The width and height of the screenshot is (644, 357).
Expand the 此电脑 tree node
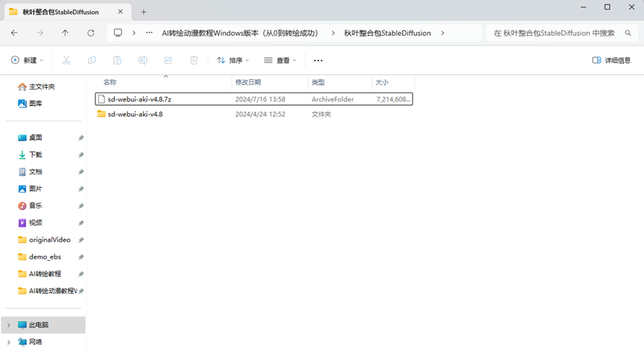[9, 326]
